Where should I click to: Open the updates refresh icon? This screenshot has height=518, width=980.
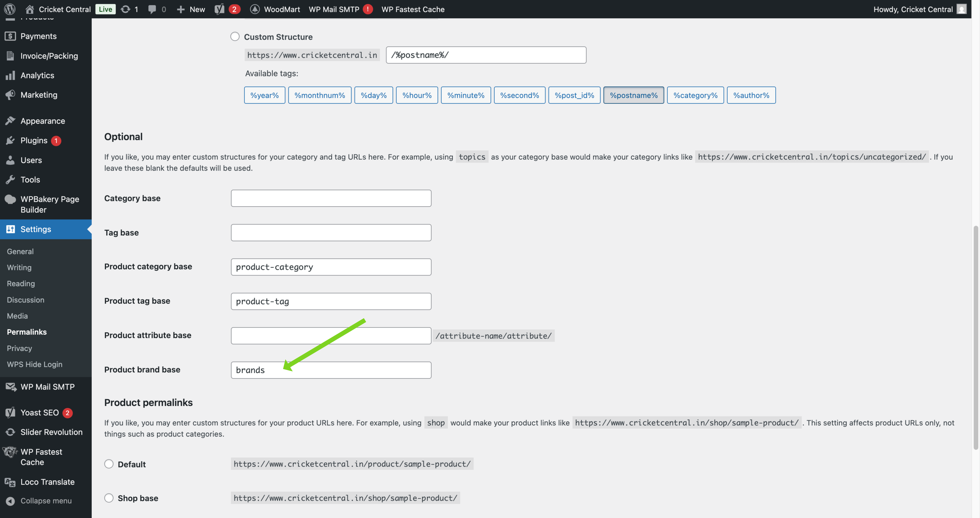[125, 9]
